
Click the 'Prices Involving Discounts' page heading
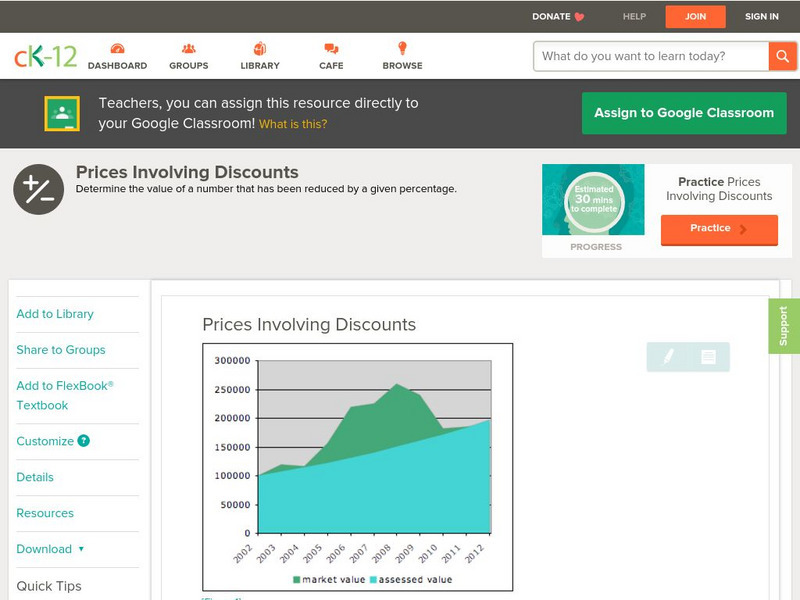click(x=187, y=172)
